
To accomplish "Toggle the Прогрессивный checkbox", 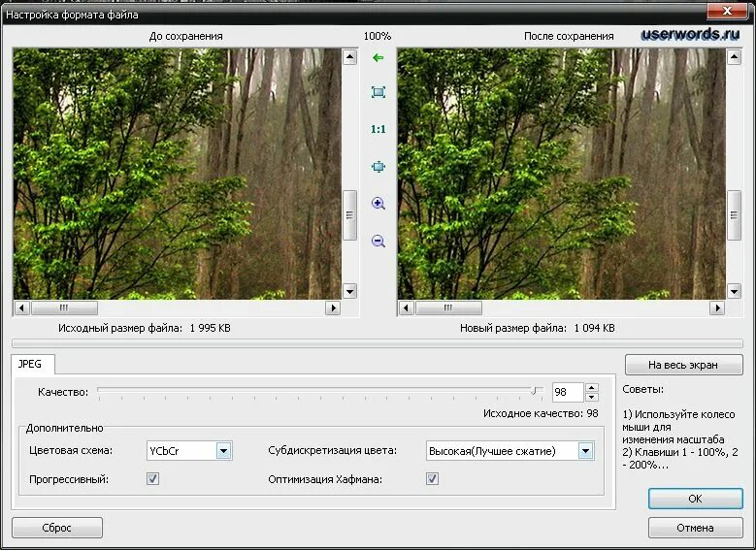I will 152,478.
